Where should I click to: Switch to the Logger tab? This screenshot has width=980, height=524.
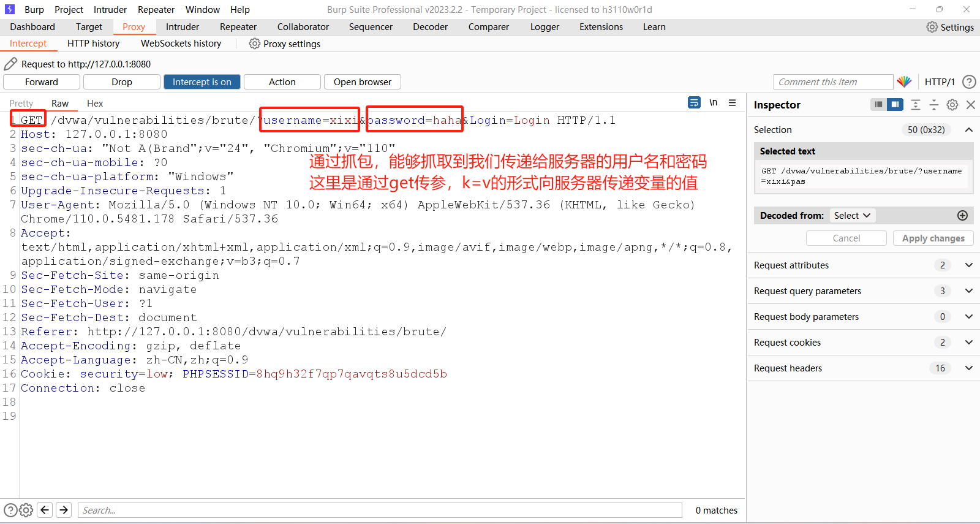pos(545,27)
